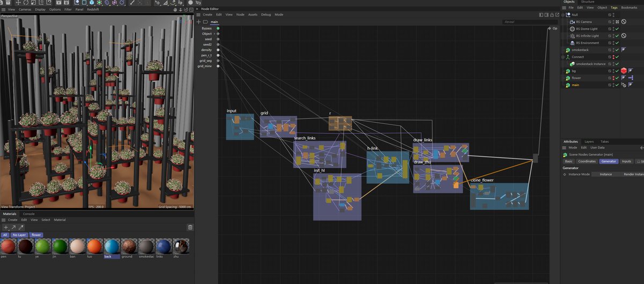Open the Instance Mode Instance option
The width and height of the screenshot is (644, 284).
coord(605,174)
